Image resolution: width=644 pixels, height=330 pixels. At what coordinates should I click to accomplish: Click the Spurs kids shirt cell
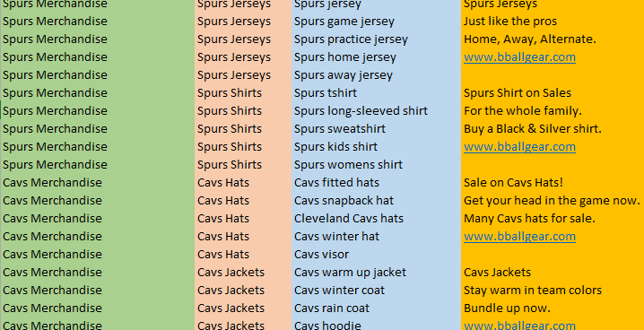point(376,147)
